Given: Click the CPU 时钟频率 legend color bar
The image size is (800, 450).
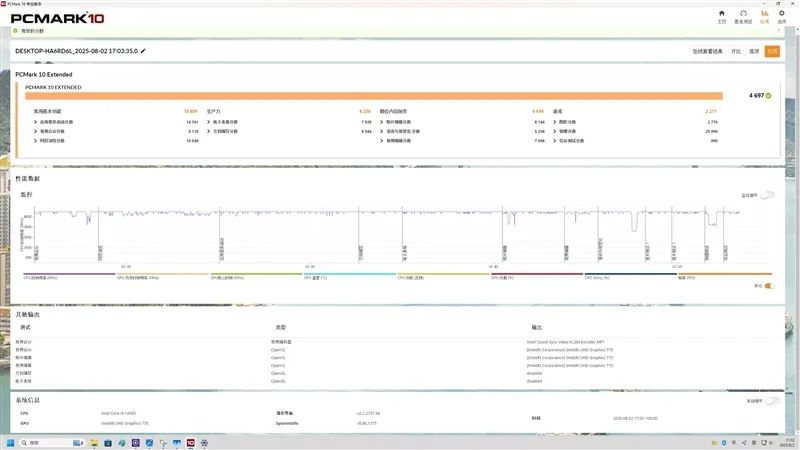Looking at the screenshot, I should (68, 273).
